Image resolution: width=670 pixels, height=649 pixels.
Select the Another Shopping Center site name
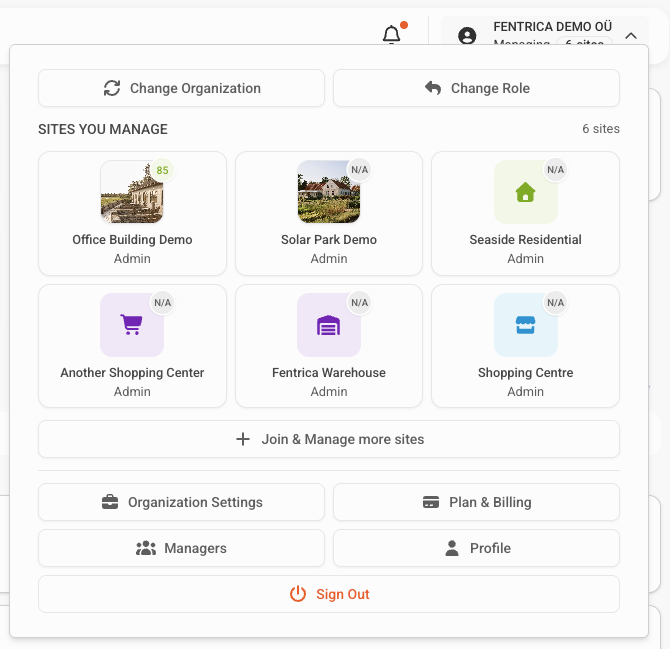pyautogui.click(x=132, y=373)
